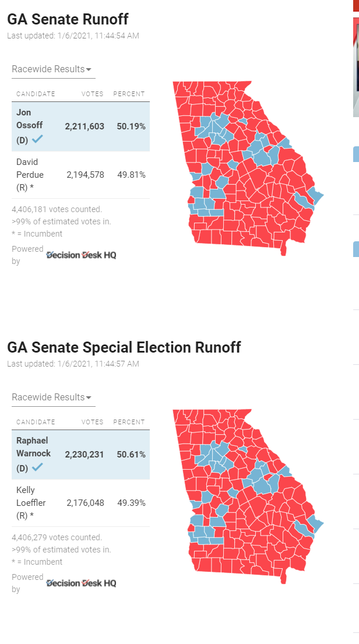Screen dimensions: 359x644
Task: Expand Racewide Results dropdown in Special Election Runoff
Action: click(52, 397)
